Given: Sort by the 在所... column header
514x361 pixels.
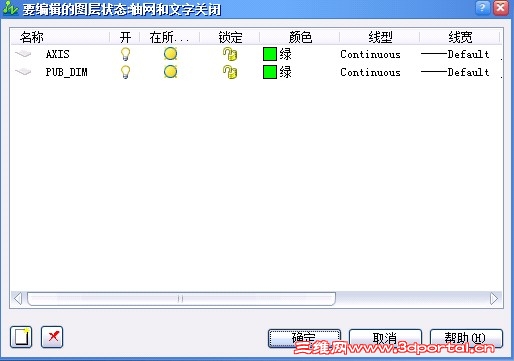Looking at the screenshot, I should 170,37.
